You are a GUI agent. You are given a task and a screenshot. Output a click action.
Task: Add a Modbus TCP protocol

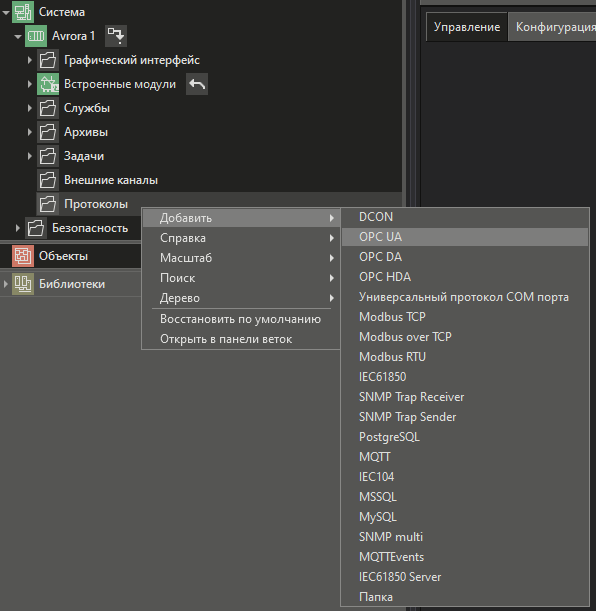(465, 317)
